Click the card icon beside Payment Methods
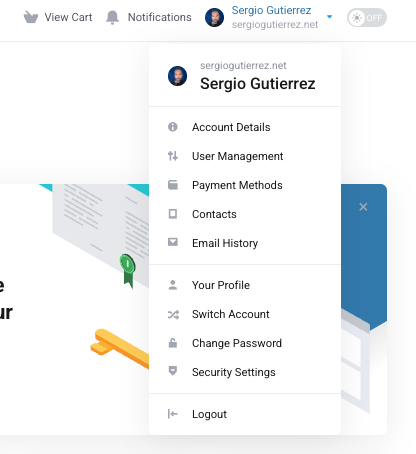 173,185
